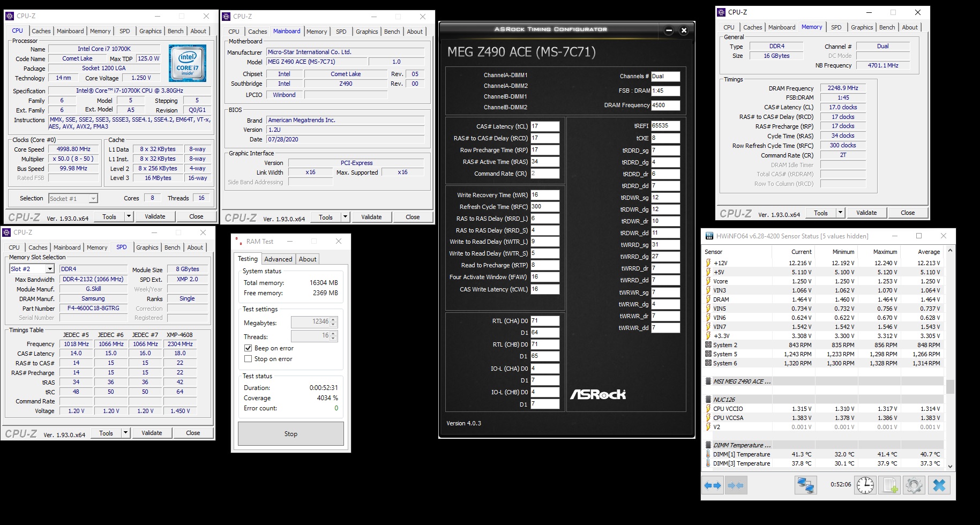The width and height of the screenshot is (980, 525).
Task: Click the lightning icon beside DRAM sensor
Action: [x=708, y=299]
